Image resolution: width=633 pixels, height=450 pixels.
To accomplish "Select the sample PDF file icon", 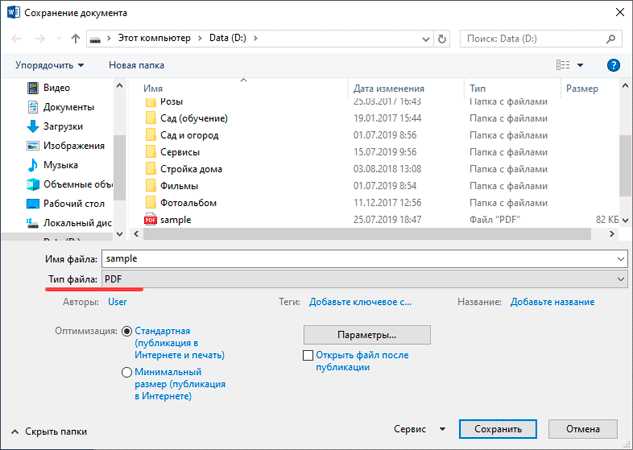I will click(151, 219).
